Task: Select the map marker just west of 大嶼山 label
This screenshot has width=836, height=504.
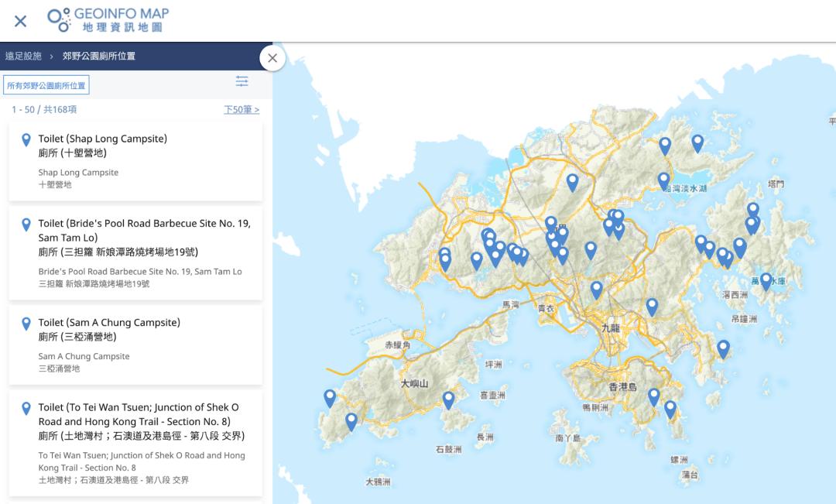Action: click(330, 398)
